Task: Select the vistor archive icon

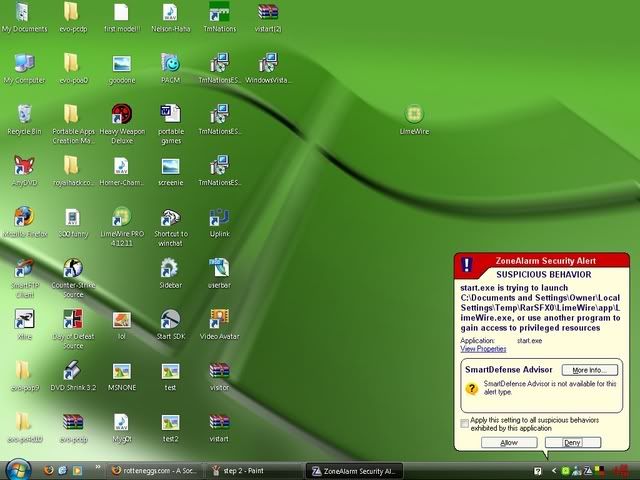Action: (x=219, y=376)
